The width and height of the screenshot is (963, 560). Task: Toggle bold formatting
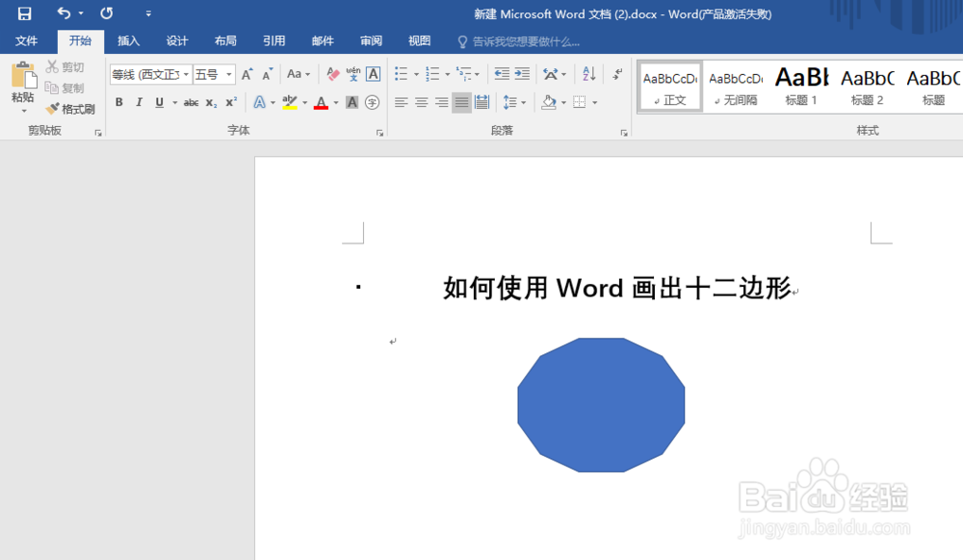click(x=119, y=102)
